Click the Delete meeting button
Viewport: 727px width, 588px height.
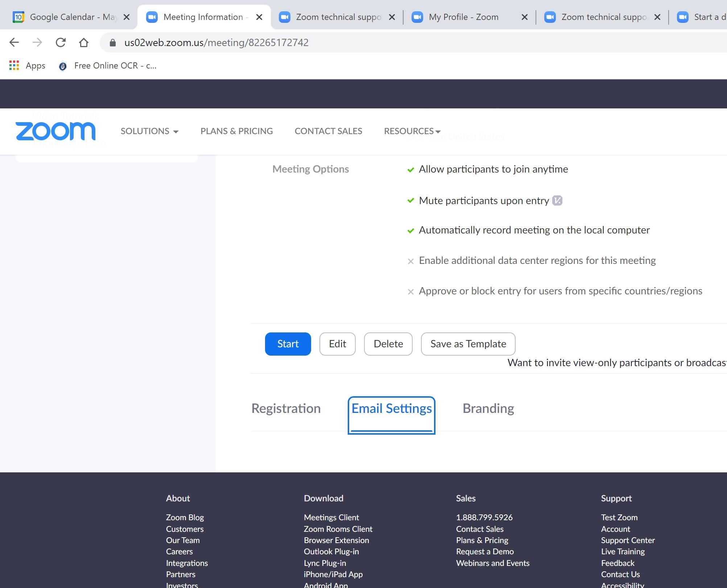[x=388, y=344]
